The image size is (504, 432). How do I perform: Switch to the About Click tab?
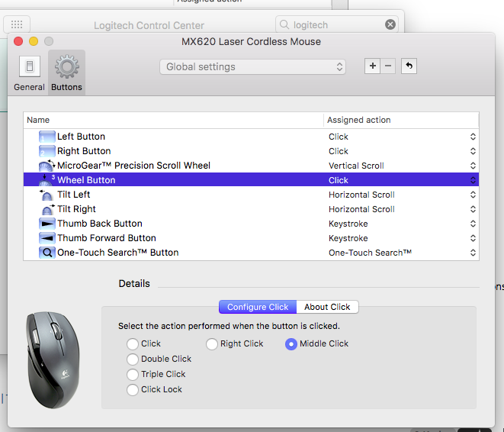point(327,307)
